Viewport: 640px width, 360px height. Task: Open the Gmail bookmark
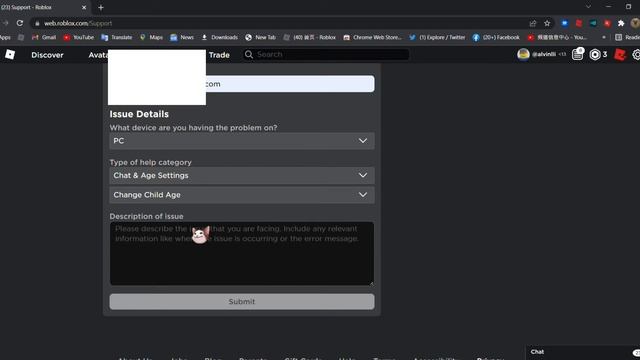44,37
